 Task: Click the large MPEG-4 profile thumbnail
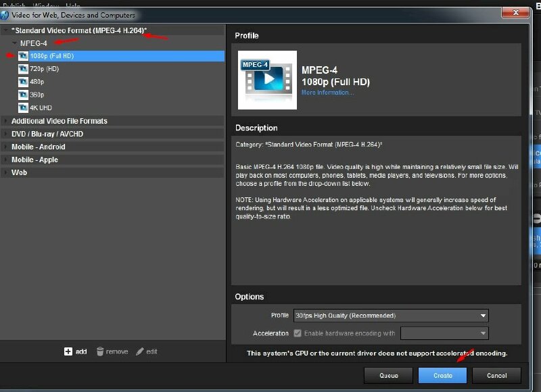[x=267, y=80]
